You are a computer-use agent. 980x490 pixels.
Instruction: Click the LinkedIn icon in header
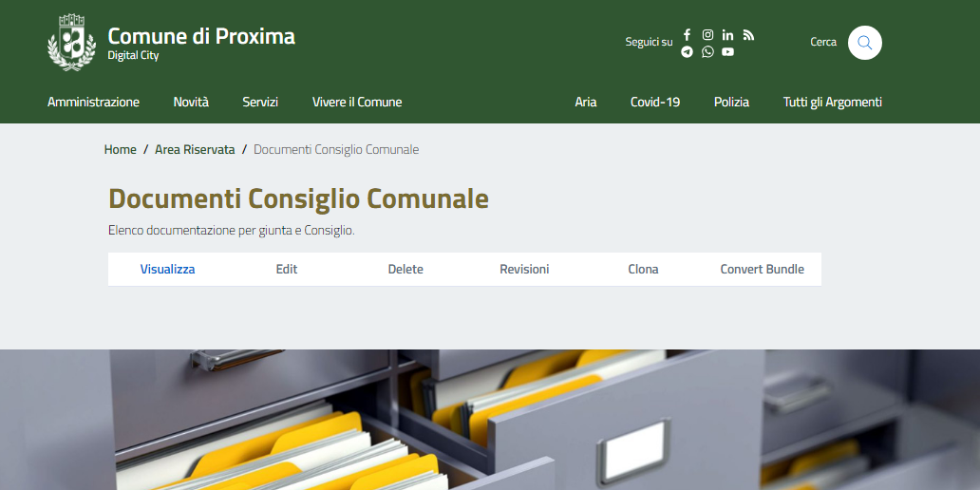point(727,35)
